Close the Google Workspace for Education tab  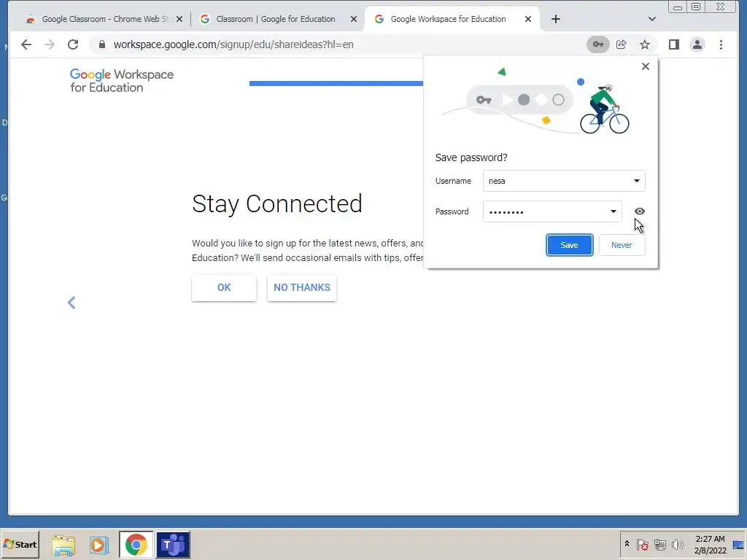[528, 19]
